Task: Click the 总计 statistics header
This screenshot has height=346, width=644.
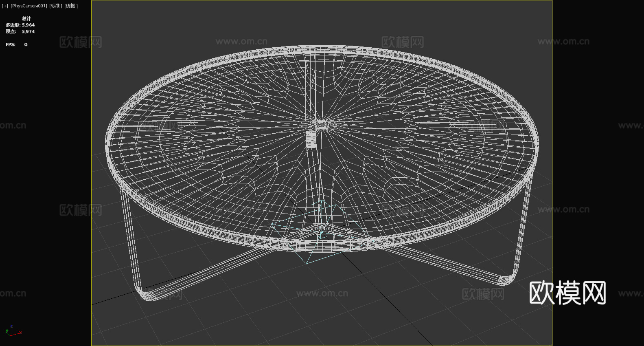Action: tap(26, 18)
